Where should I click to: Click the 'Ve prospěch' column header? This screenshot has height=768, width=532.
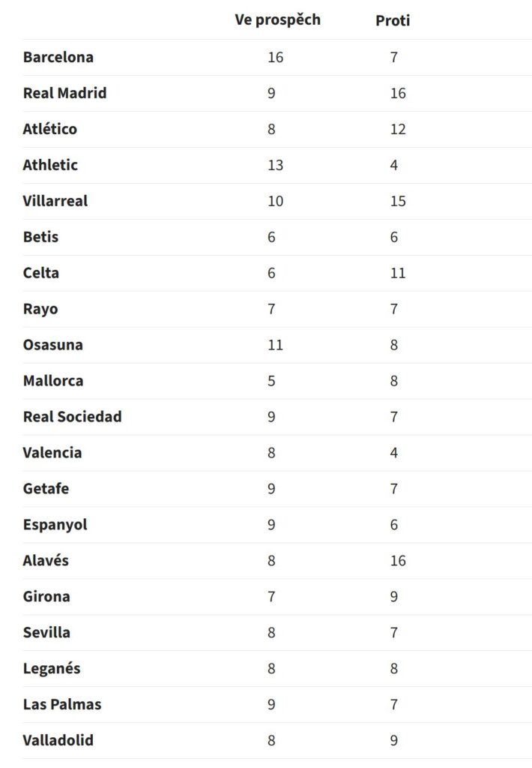coord(277,20)
